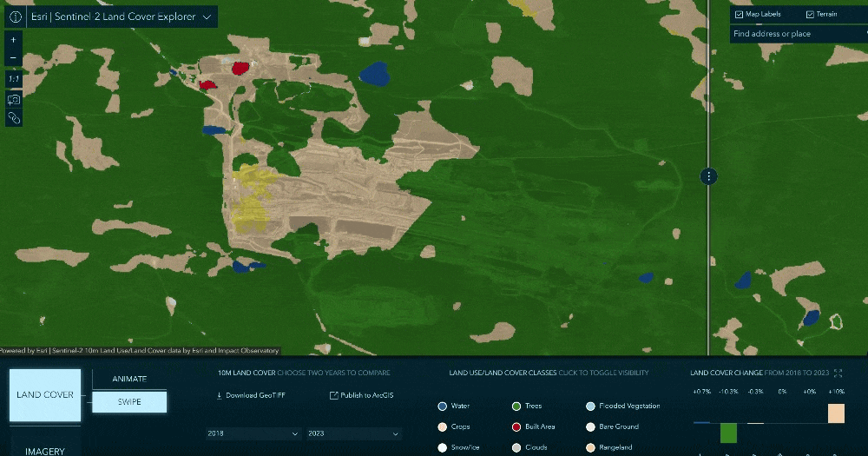The height and width of the screenshot is (456, 868).
Task: Copy link to the current map view
Action: pos(13,118)
